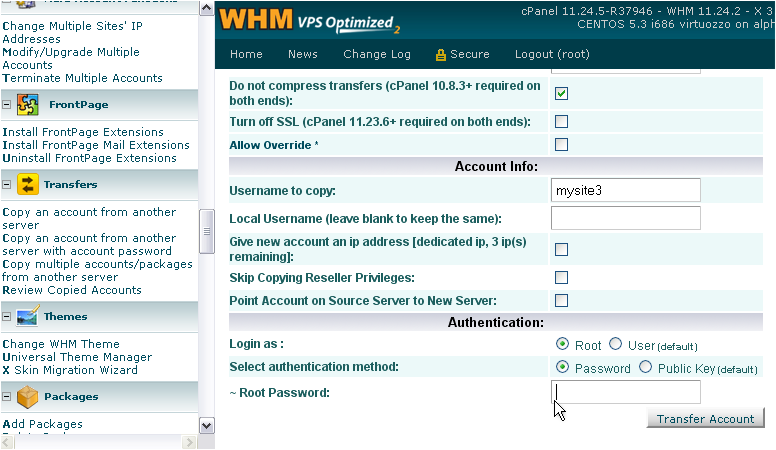The image size is (776, 450).
Task: Click the Root Password field
Action: click(x=626, y=392)
